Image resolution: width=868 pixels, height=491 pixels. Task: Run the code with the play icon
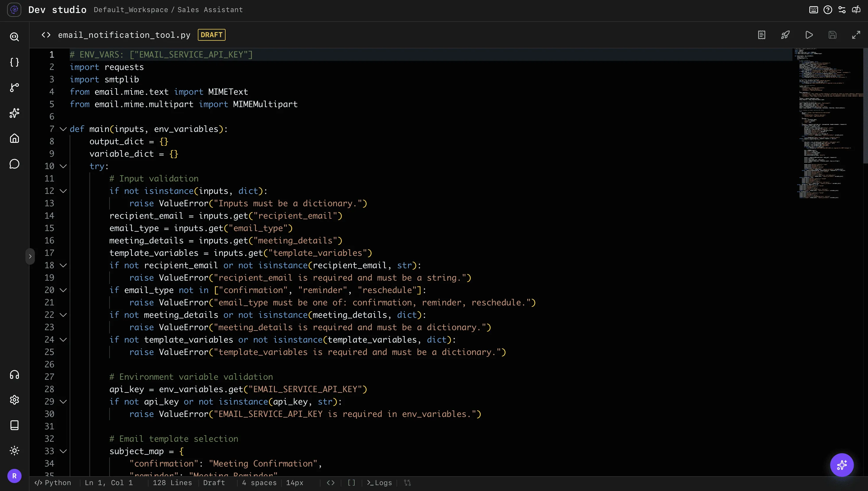click(809, 35)
